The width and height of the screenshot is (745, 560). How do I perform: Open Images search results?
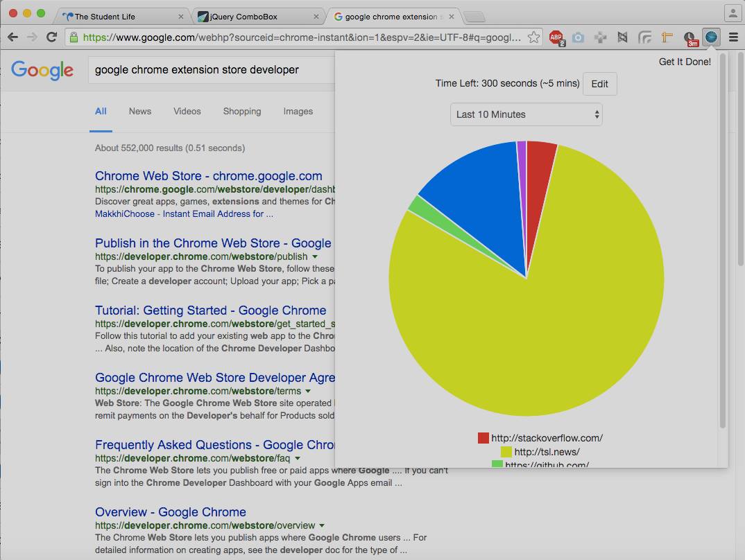click(298, 111)
